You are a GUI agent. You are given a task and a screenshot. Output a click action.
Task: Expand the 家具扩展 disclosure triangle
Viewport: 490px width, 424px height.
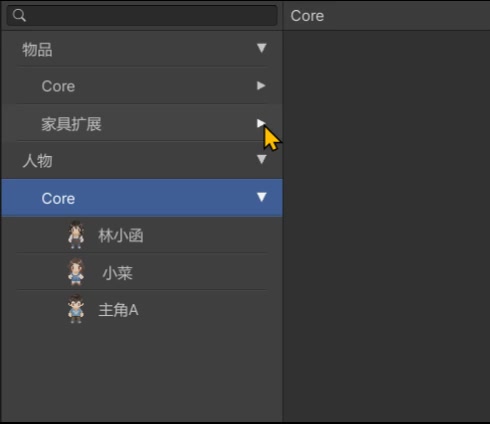click(261, 123)
